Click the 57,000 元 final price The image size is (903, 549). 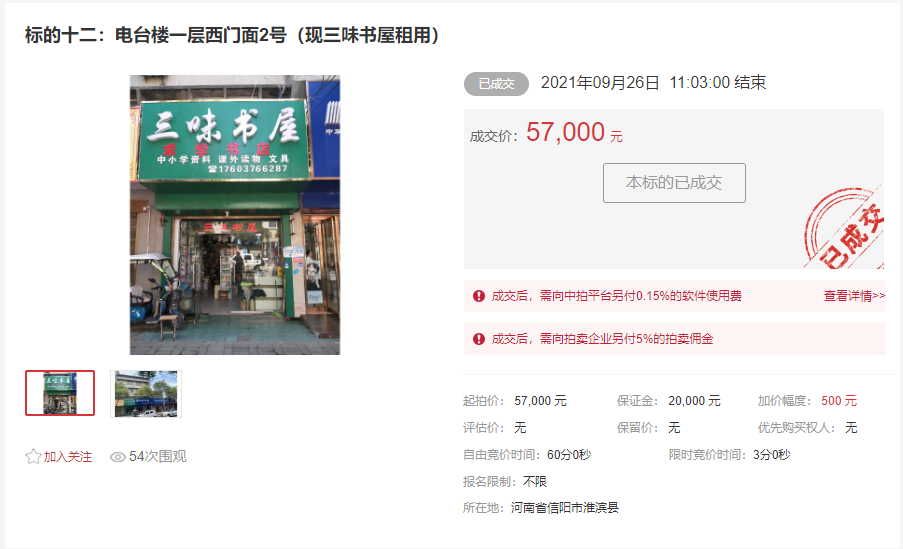tap(574, 132)
